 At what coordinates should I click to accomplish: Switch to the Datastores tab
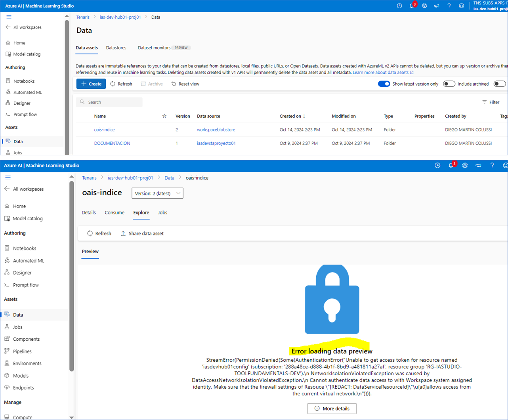pos(116,48)
